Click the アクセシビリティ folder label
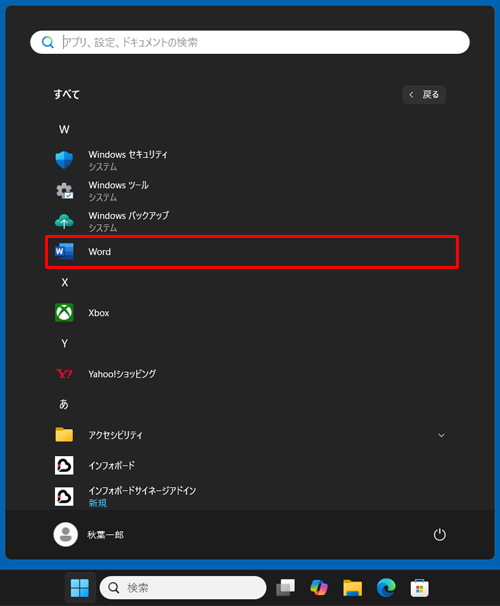 (x=116, y=435)
